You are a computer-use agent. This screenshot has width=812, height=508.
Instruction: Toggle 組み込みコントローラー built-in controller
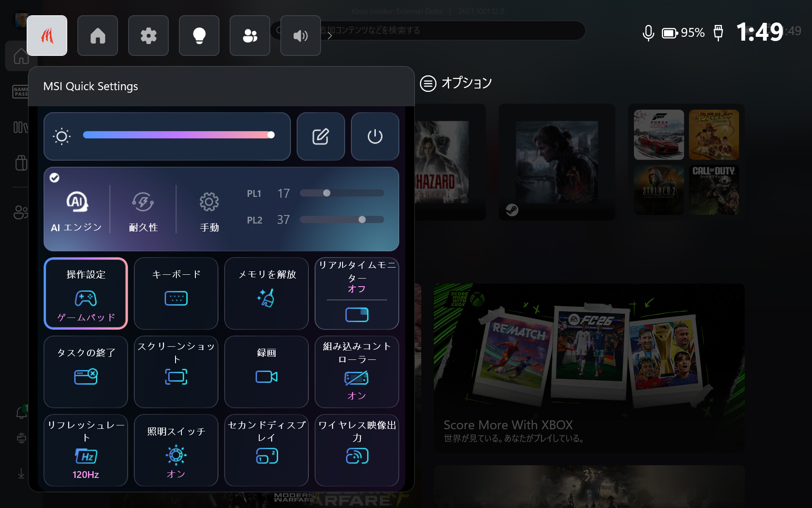tap(357, 372)
